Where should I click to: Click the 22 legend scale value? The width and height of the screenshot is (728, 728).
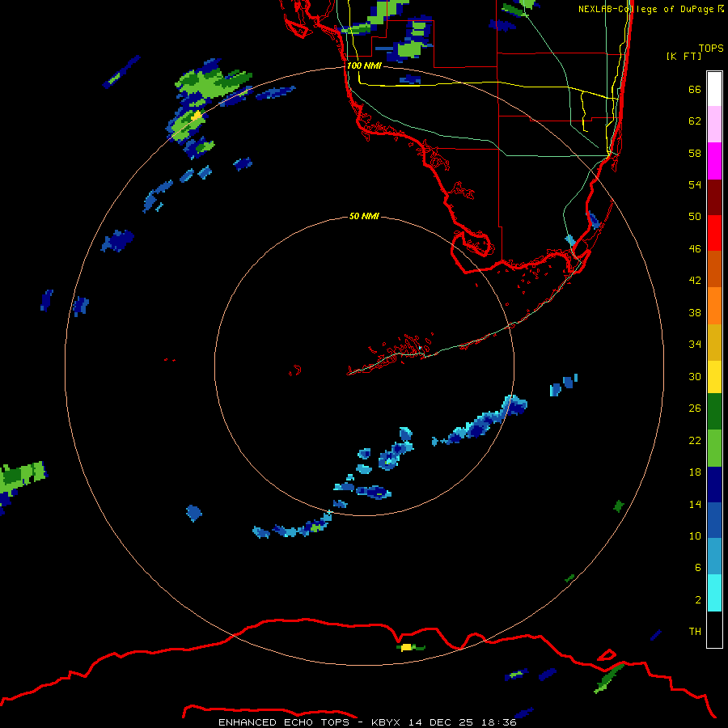pyautogui.click(x=695, y=440)
